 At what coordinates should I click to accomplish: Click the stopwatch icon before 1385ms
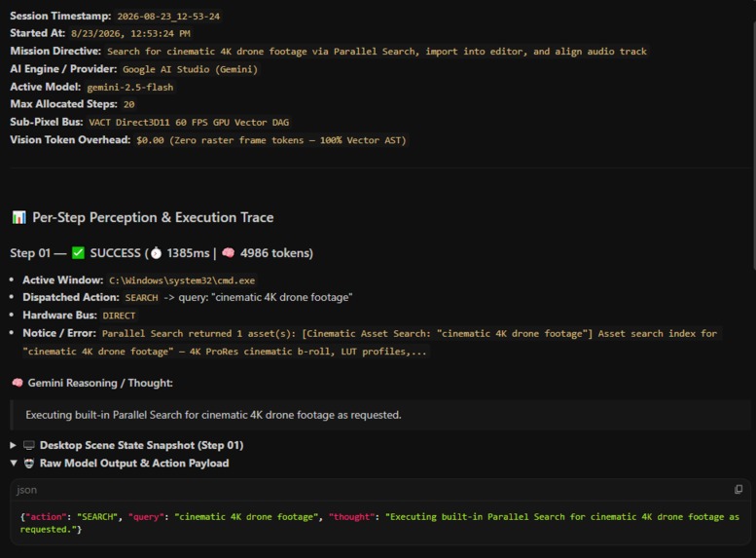point(157,253)
